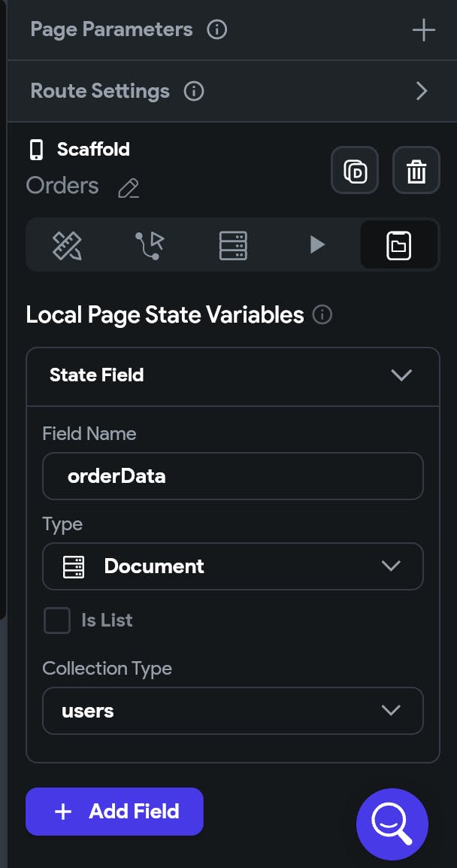Image resolution: width=457 pixels, height=868 pixels.
Task: Select the State Management tab
Action: [x=398, y=245]
